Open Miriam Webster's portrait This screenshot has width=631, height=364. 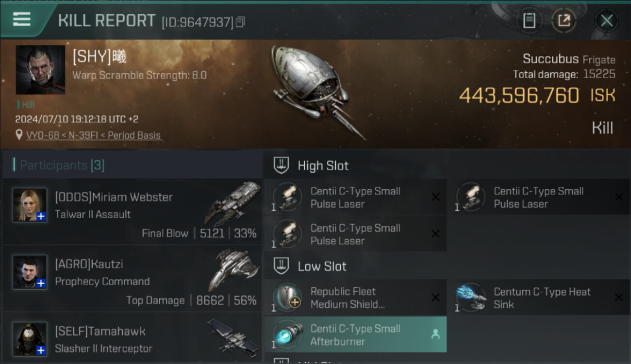(30, 205)
